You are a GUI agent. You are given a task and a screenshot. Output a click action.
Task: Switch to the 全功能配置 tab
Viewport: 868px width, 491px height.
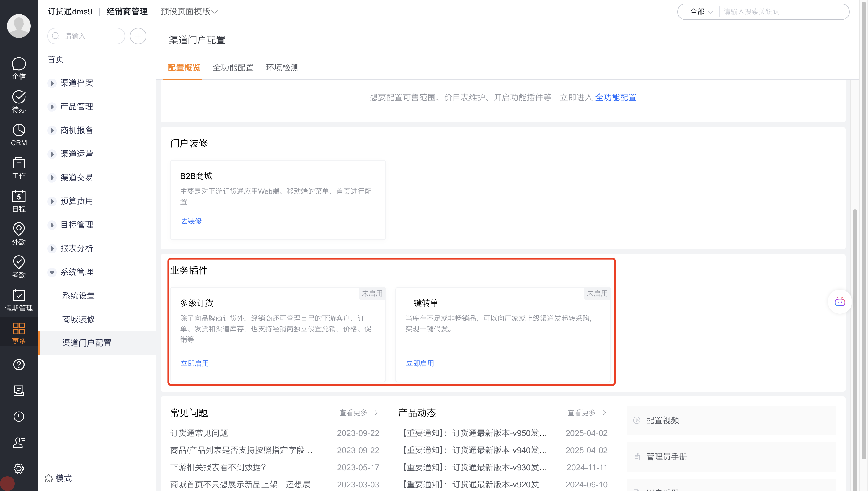pyautogui.click(x=233, y=67)
